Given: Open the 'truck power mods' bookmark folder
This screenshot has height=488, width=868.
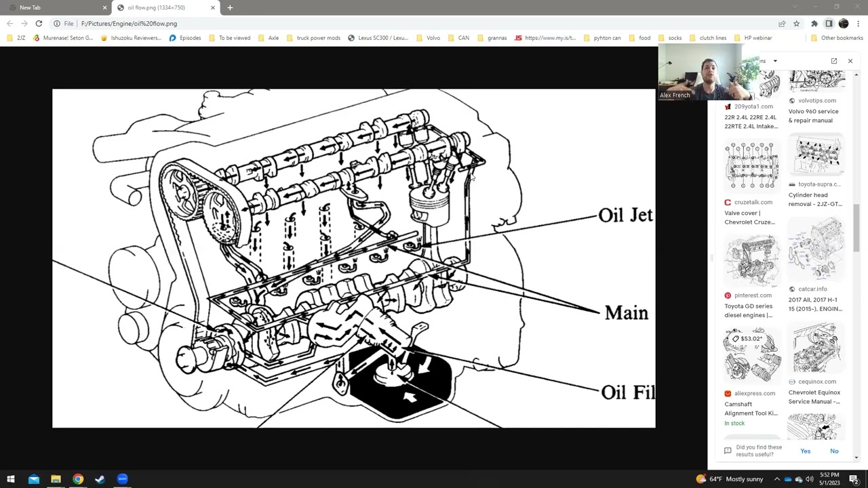Looking at the screenshot, I should pyautogui.click(x=314, y=38).
